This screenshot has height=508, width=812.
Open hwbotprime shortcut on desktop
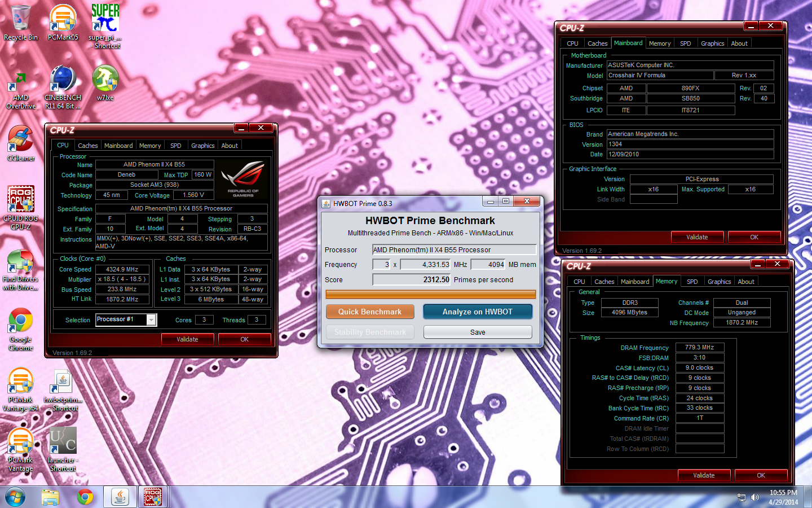(63, 389)
